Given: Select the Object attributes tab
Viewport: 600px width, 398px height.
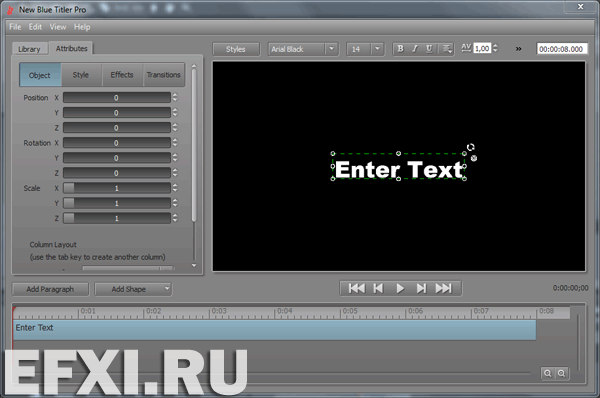Looking at the screenshot, I should tap(40, 75).
